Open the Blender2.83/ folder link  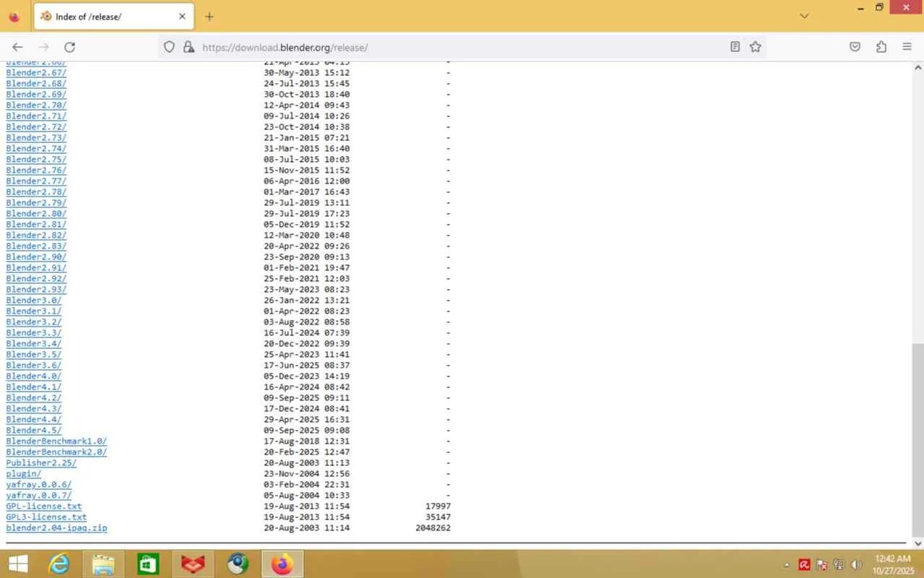36,246
